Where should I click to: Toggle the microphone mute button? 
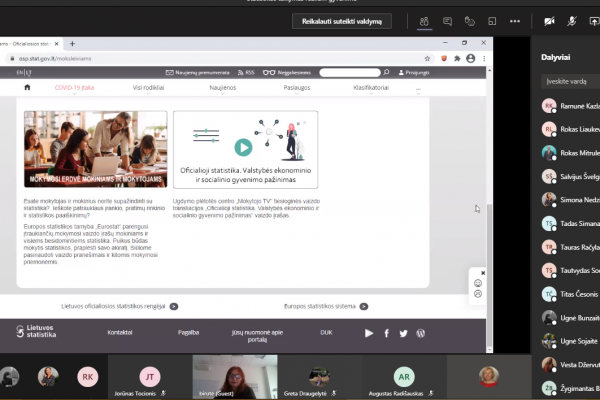[x=572, y=21]
